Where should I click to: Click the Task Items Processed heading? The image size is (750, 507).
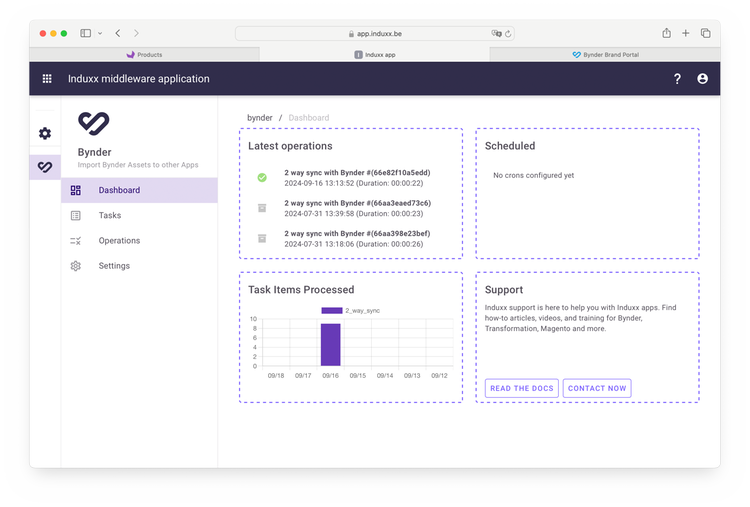[x=301, y=290]
